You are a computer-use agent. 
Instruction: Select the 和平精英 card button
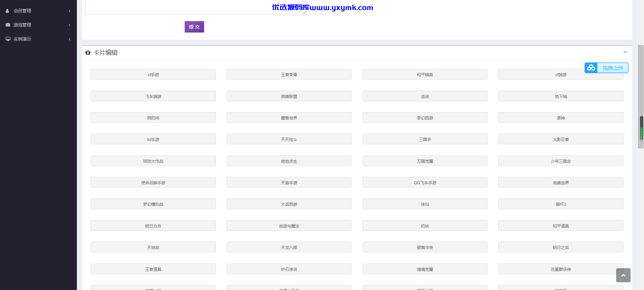pos(425,75)
